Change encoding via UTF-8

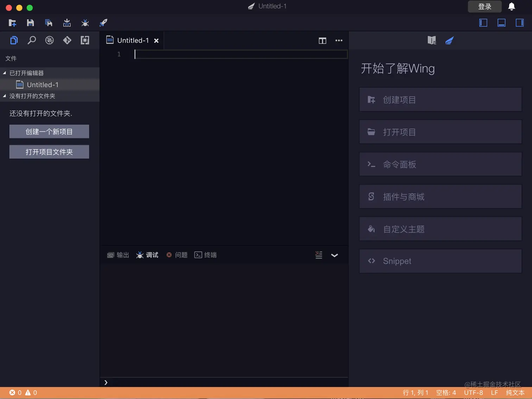pyautogui.click(x=474, y=393)
